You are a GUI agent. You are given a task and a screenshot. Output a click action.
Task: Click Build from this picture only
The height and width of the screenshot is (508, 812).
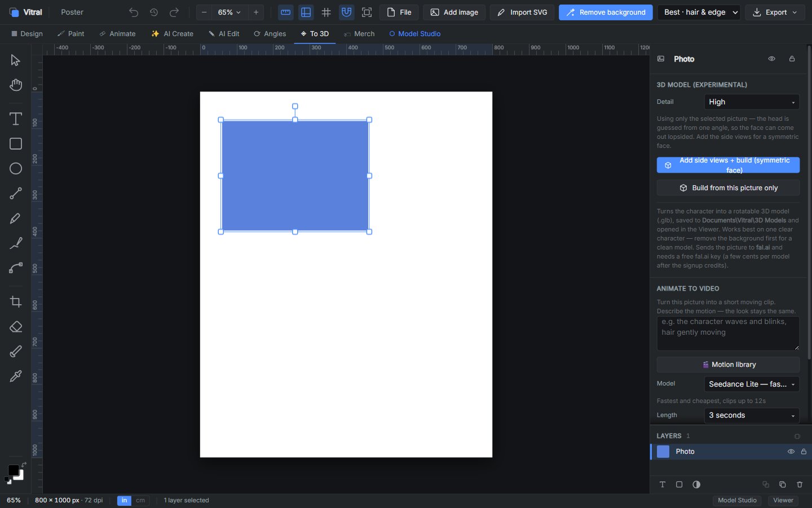click(728, 188)
